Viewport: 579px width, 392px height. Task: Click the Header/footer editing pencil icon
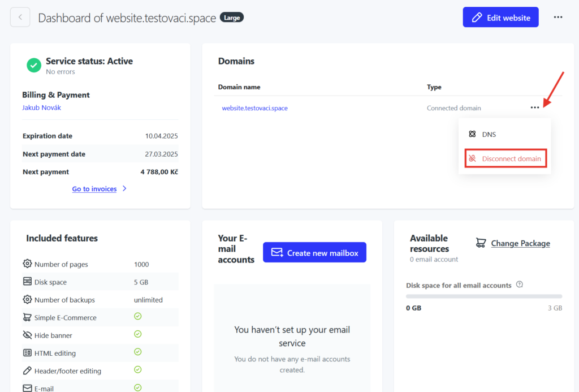[27, 371]
